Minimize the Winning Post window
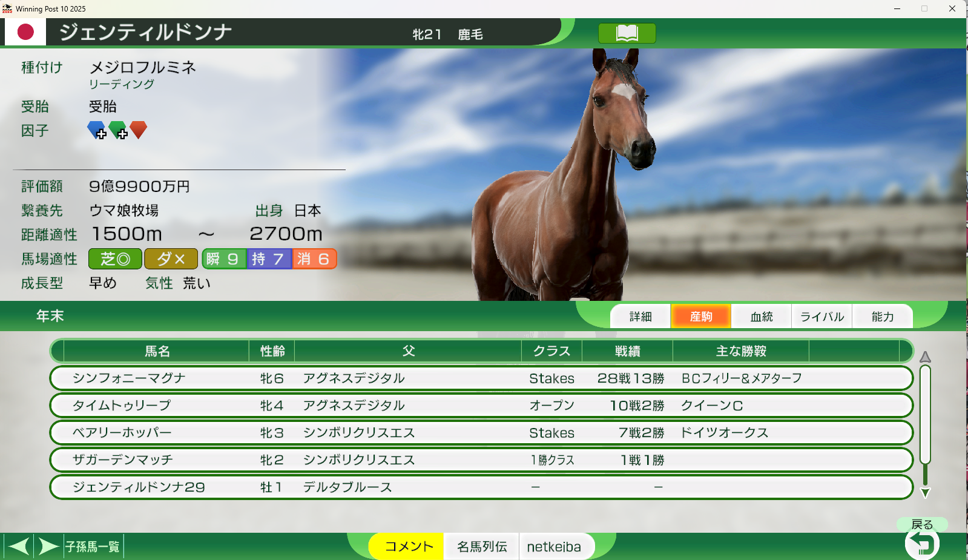 coord(897,8)
